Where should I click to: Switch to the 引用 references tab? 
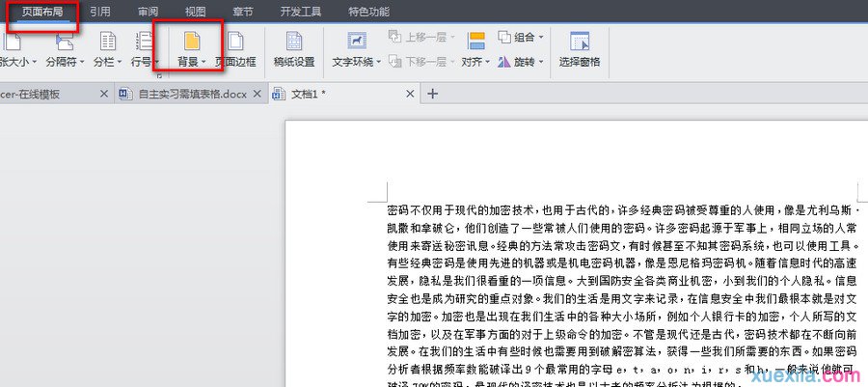coord(99,12)
